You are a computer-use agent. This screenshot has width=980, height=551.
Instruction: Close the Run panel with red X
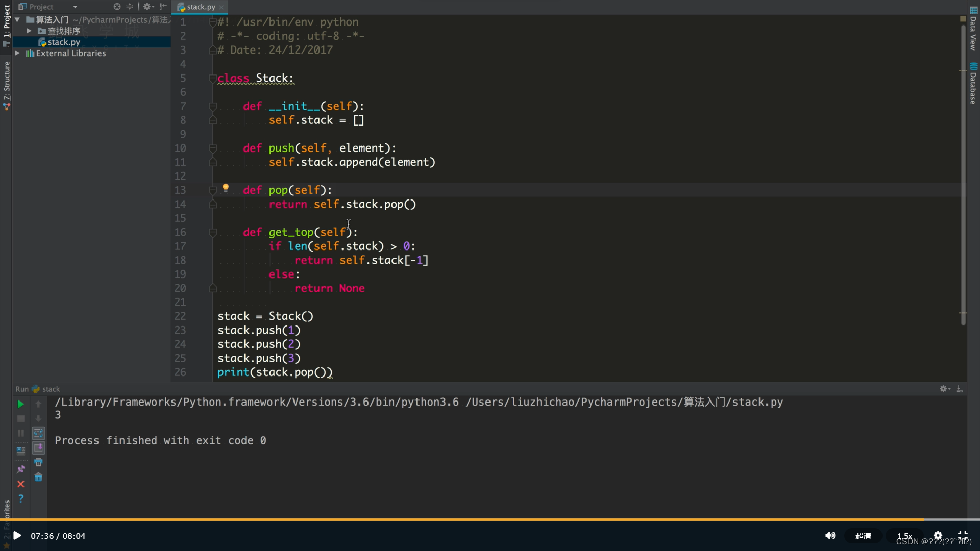21,484
